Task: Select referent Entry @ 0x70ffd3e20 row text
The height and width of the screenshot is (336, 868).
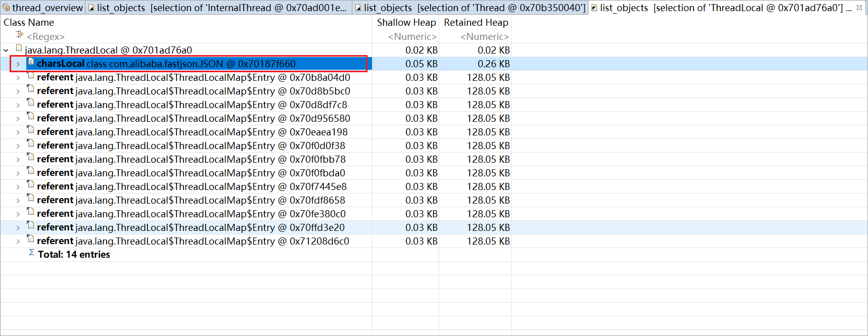Action: 191,227
